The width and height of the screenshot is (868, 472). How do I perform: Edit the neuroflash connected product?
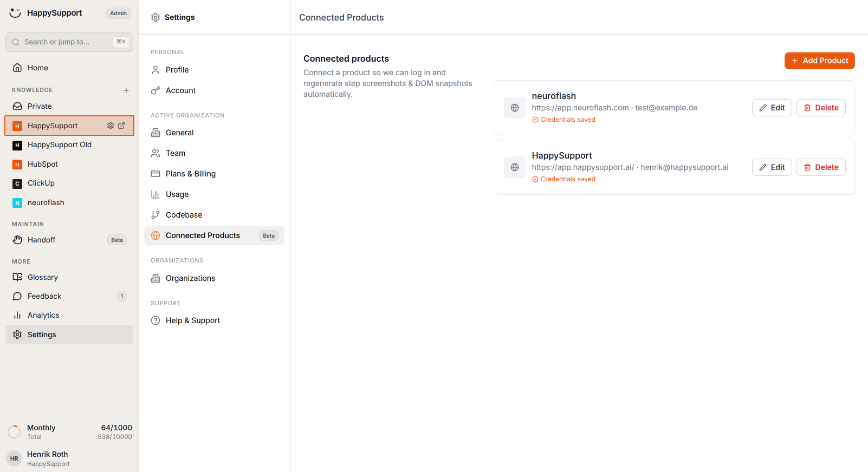pyautogui.click(x=772, y=108)
